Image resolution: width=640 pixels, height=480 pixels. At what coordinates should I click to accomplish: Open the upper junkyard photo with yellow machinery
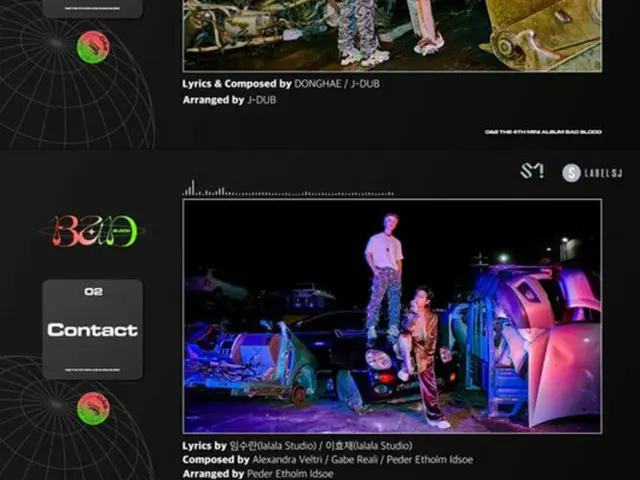click(392, 36)
